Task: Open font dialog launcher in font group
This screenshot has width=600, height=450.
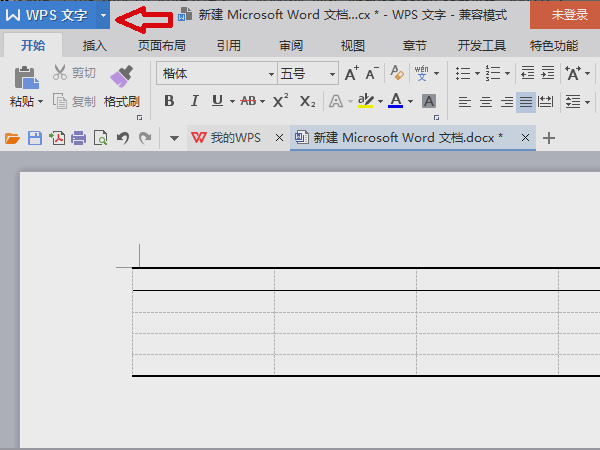Action: pos(437,117)
